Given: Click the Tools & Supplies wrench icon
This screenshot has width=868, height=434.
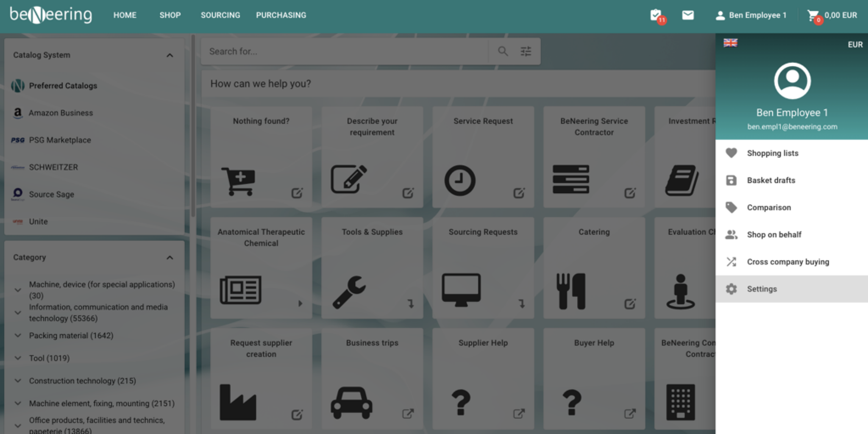Looking at the screenshot, I should click(349, 292).
